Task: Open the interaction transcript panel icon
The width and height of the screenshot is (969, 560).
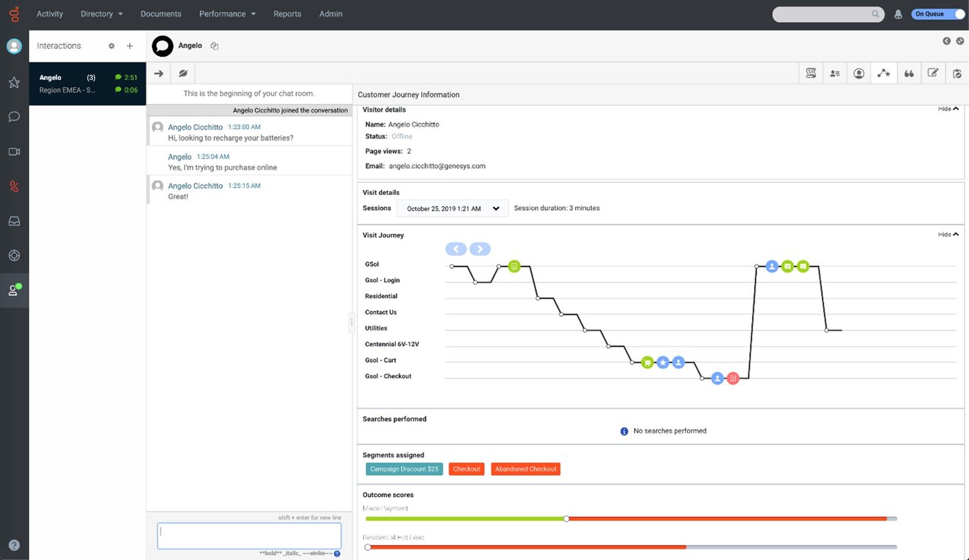Action: 811,72
